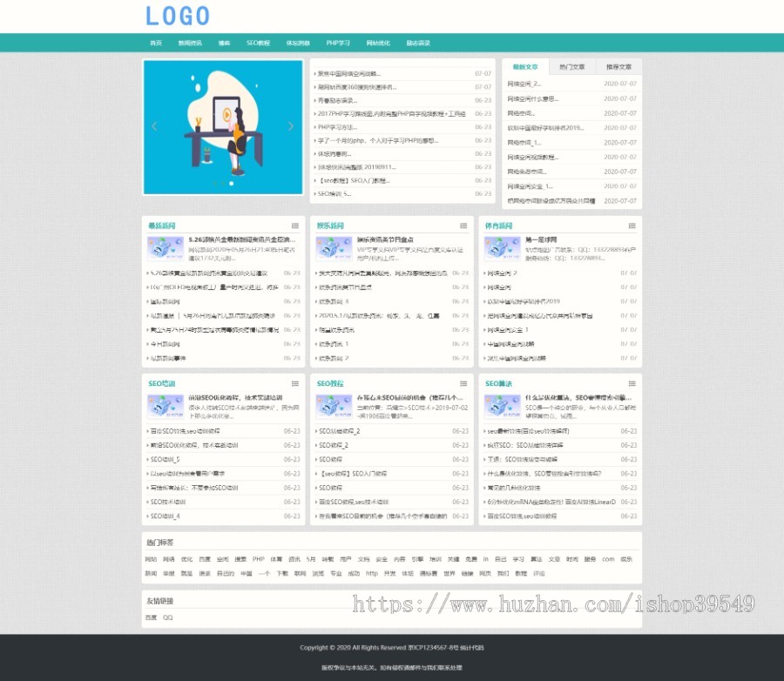This screenshot has width=784, height=681.
Task: Open the QQ friend link
Action: click(x=167, y=617)
